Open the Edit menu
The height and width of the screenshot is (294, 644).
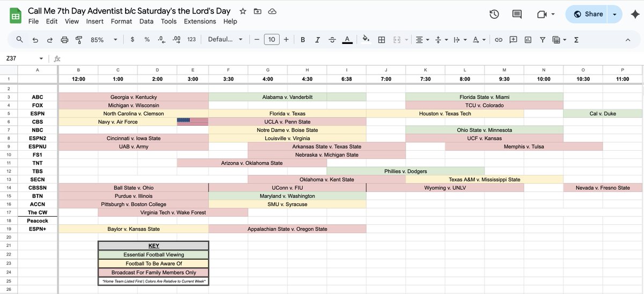pyautogui.click(x=52, y=21)
